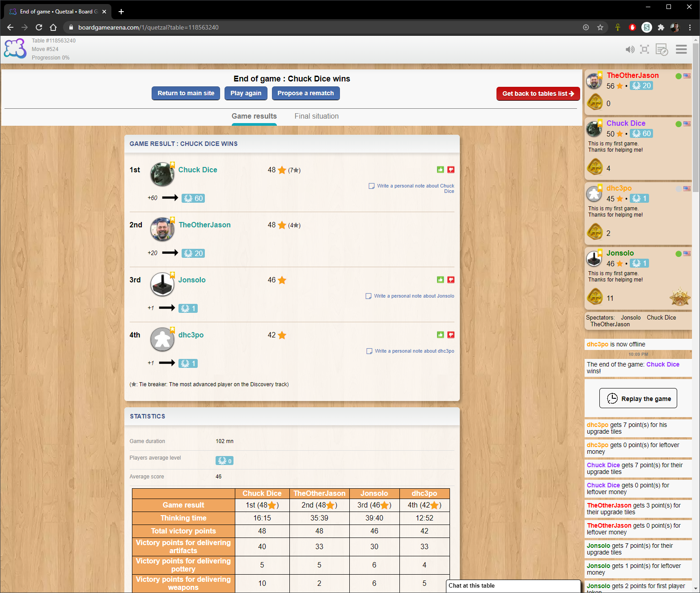
Task: Click Jonsolo joystick avatar in results
Action: [162, 284]
